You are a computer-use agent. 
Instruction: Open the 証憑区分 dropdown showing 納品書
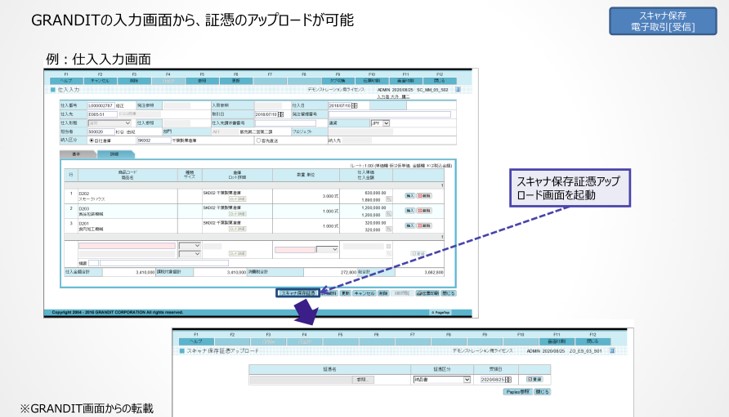(442, 380)
